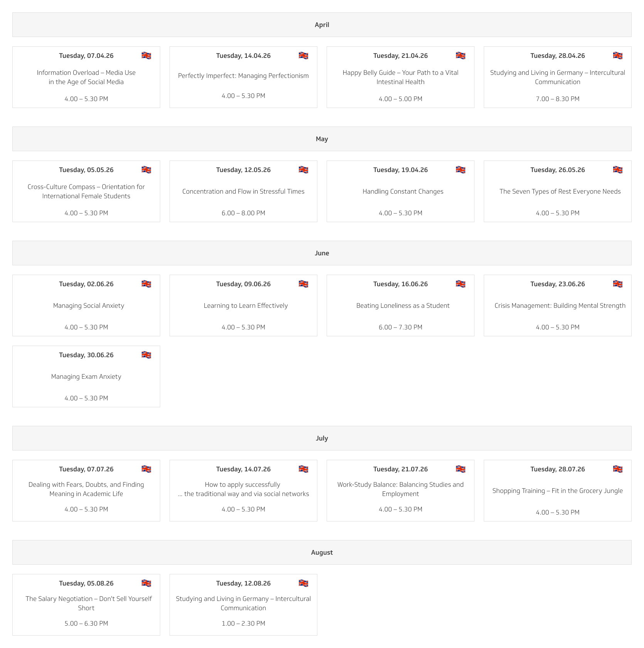Image resolution: width=644 pixels, height=648 pixels.
Task: Open "Perfectly Imperfect: Managing Perfectionism" event
Action: 243,76
